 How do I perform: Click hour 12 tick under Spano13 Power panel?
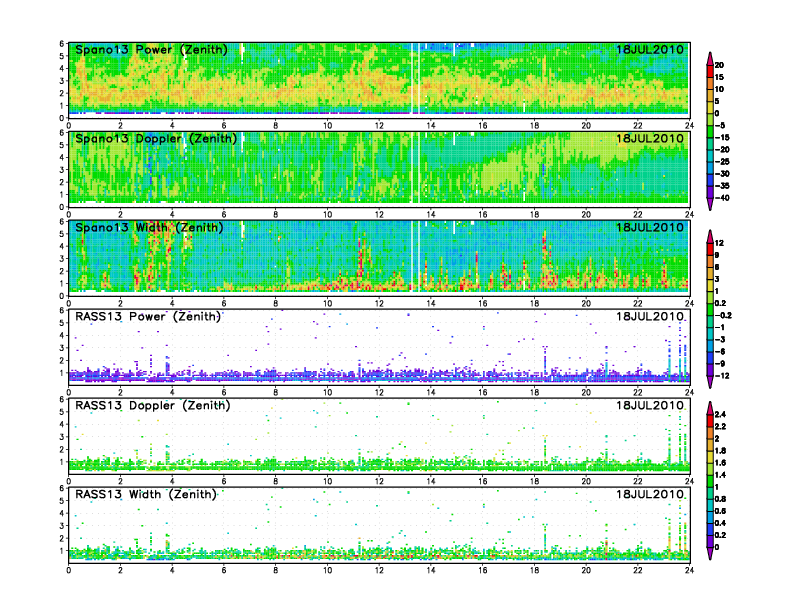pyautogui.click(x=379, y=126)
